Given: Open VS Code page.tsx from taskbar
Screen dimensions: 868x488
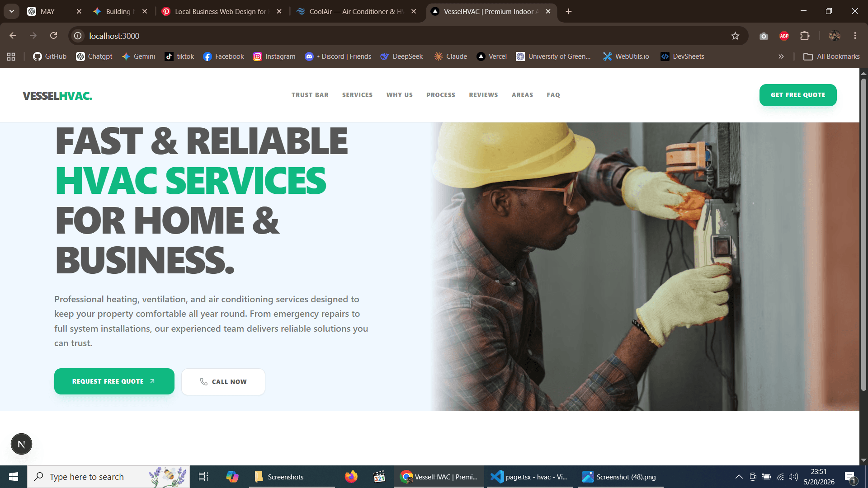Looking at the screenshot, I should pyautogui.click(x=529, y=477).
